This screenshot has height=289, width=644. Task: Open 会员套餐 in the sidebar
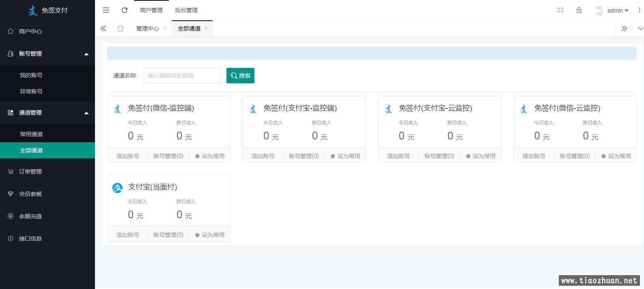coord(47,194)
